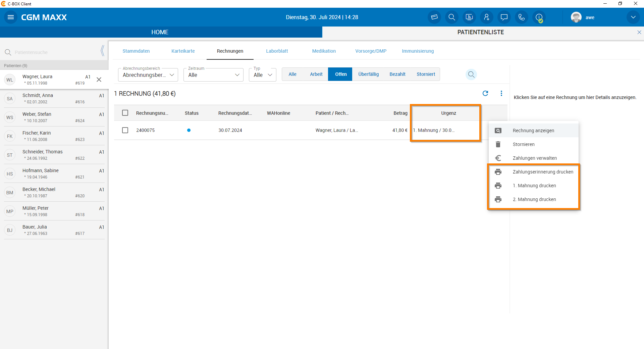Image resolution: width=644 pixels, height=349 pixels.
Task: Close the Wagner, Laura patient entry
Action: click(x=99, y=80)
